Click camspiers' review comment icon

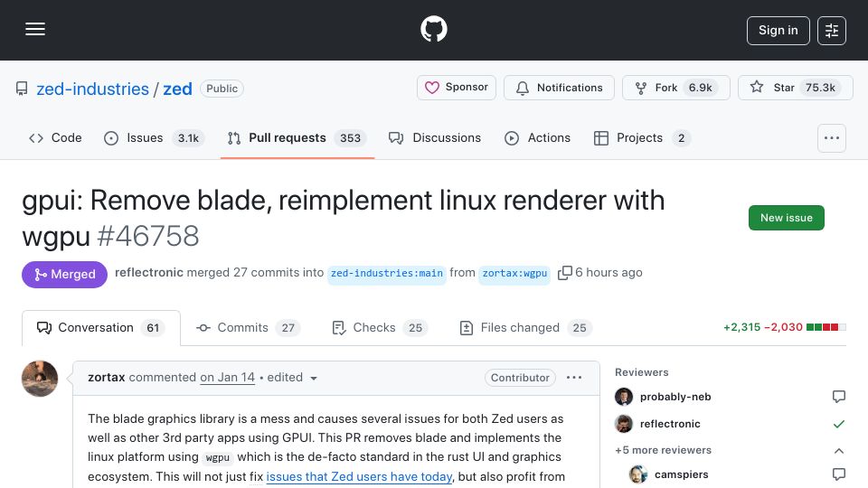(839, 474)
